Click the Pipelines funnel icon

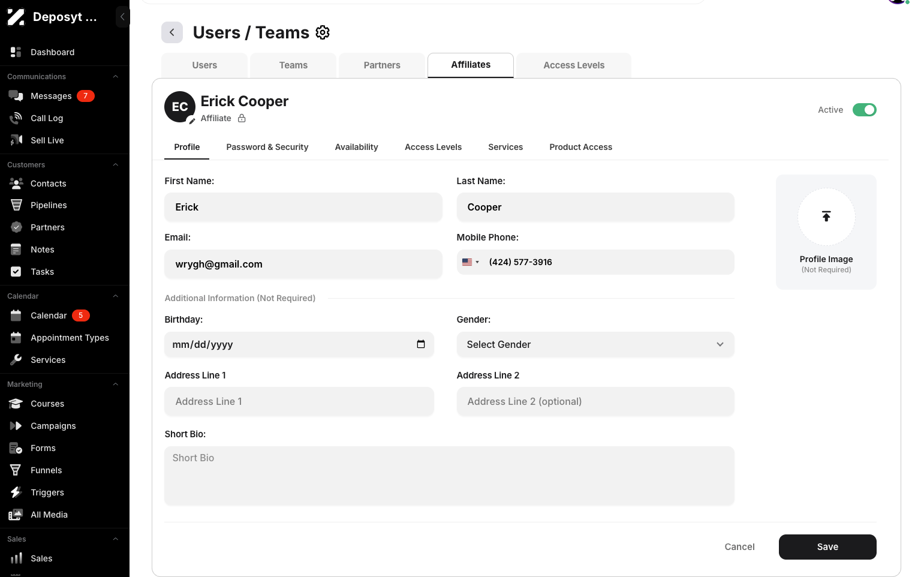point(16,205)
